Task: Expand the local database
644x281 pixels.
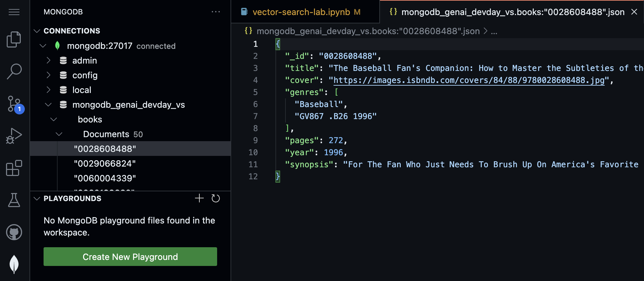Action: pyautogui.click(x=49, y=90)
